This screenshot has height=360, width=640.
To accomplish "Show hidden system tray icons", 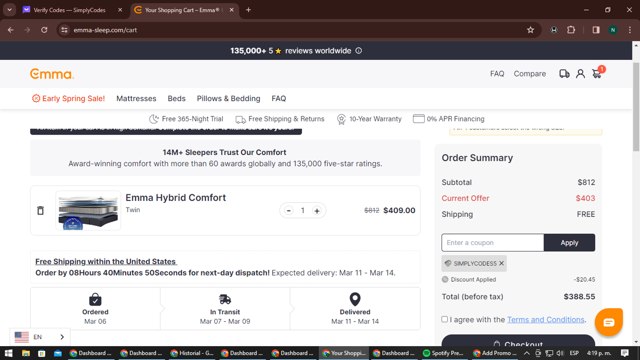I will (527, 353).
